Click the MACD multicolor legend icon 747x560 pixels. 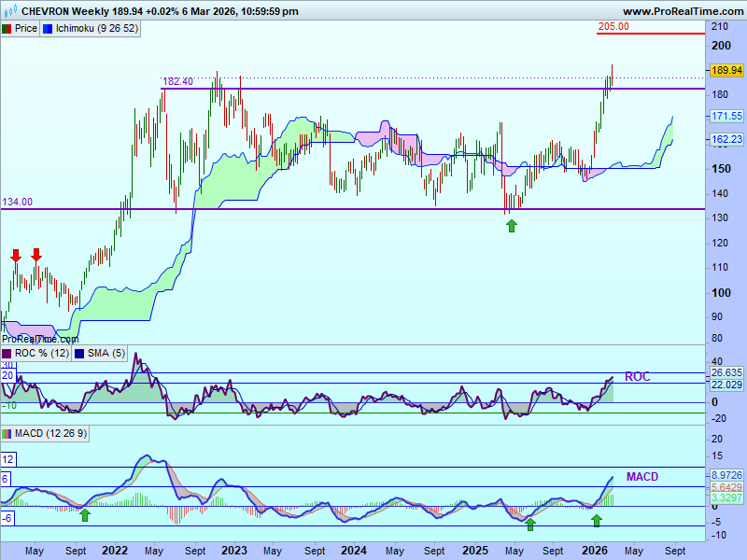coord(7,434)
